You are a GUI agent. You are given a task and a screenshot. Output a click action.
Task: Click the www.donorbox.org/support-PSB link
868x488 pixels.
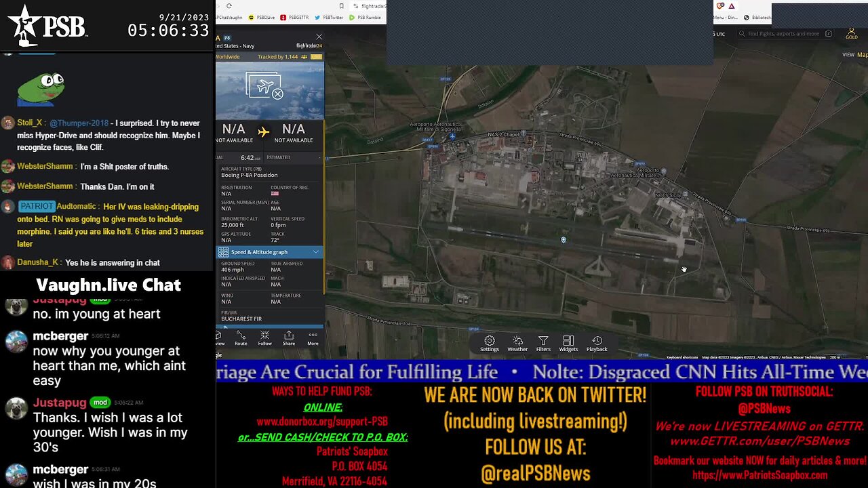pyautogui.click(x=322, y=421)
